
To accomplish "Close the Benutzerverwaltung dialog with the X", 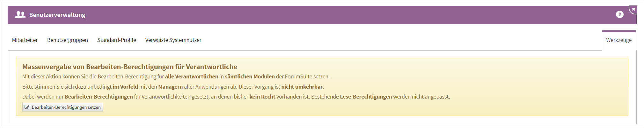I will (x=633, y=9).
